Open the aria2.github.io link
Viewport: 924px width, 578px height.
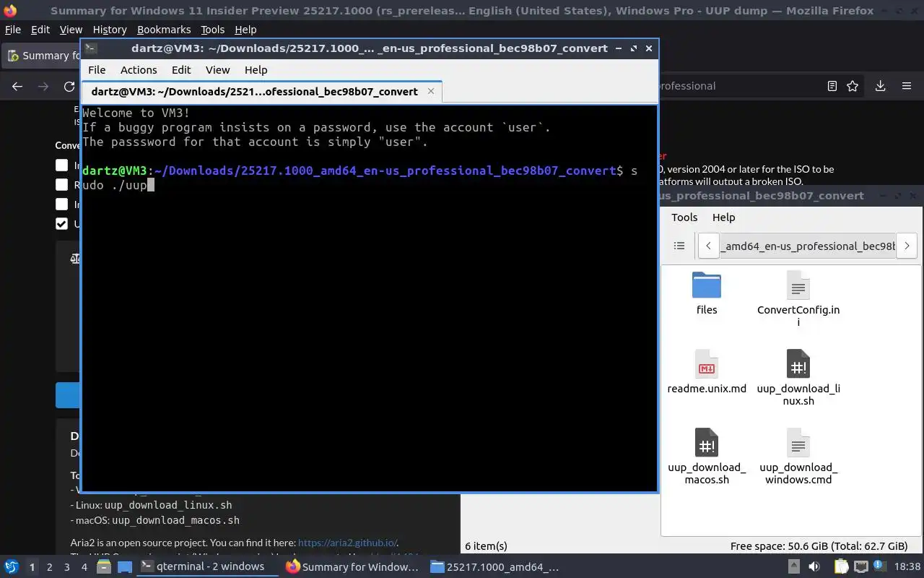tap(347, 543)
